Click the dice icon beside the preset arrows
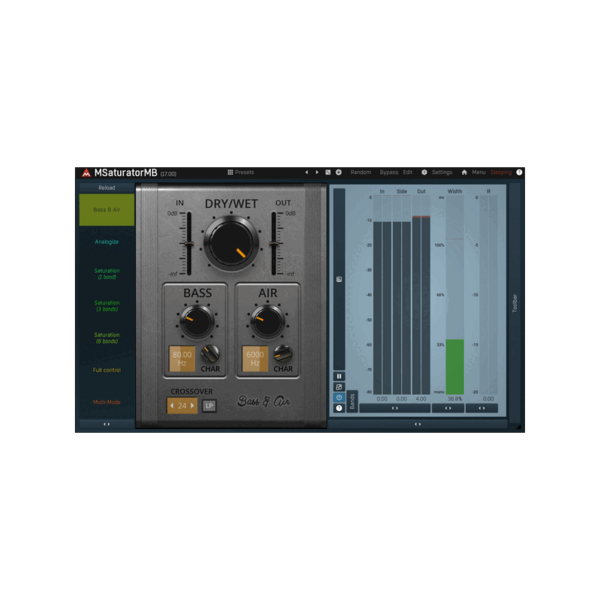 [x=328, y=173]
